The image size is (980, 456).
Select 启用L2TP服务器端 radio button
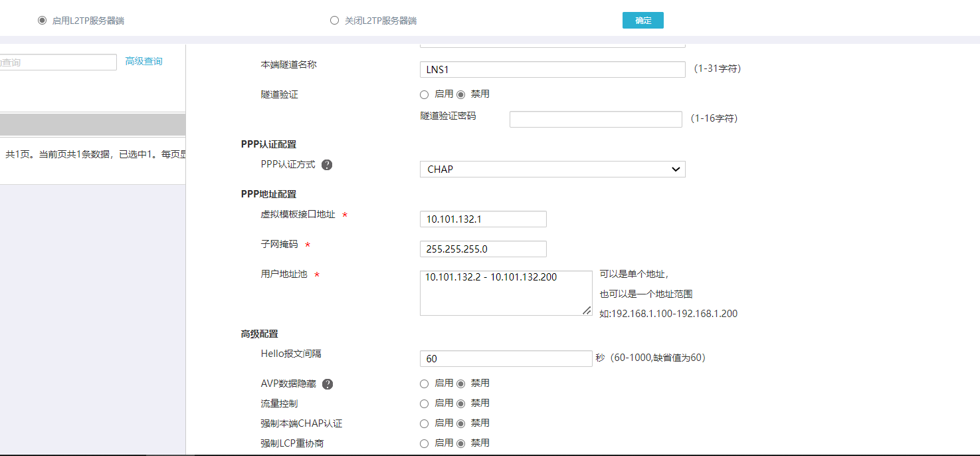43,21
